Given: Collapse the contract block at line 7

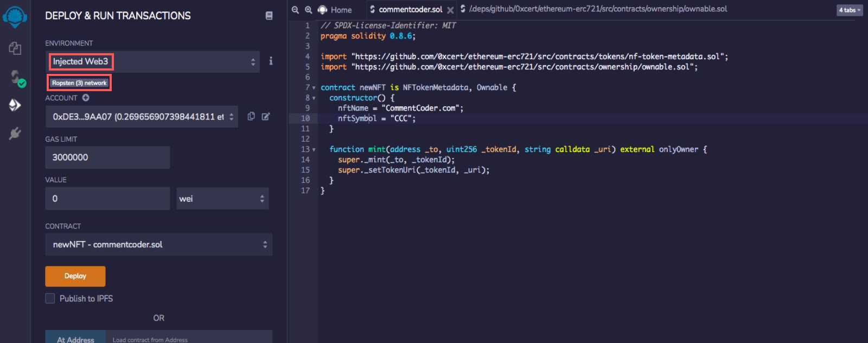Looking at the screenshot, I should tap(314, 88).
